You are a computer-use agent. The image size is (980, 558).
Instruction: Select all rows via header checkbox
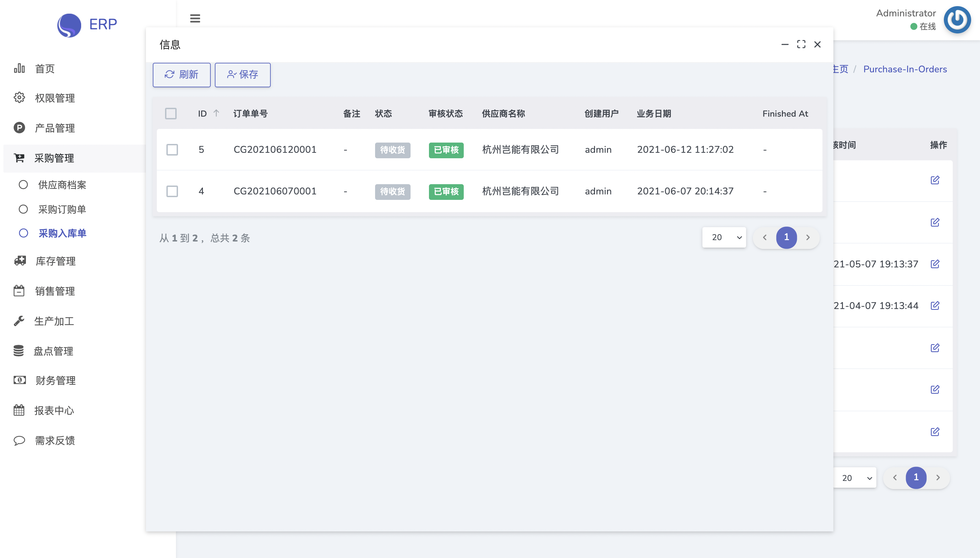pos(171,114)
